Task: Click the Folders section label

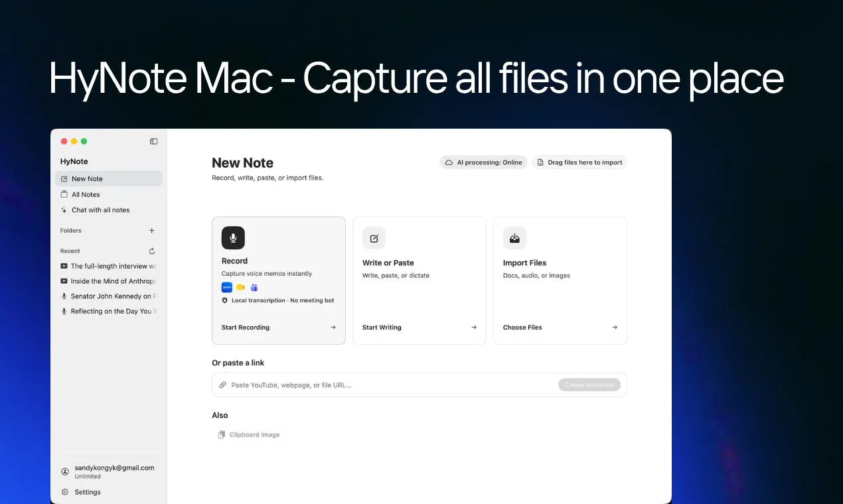Action: pos(71,231)
